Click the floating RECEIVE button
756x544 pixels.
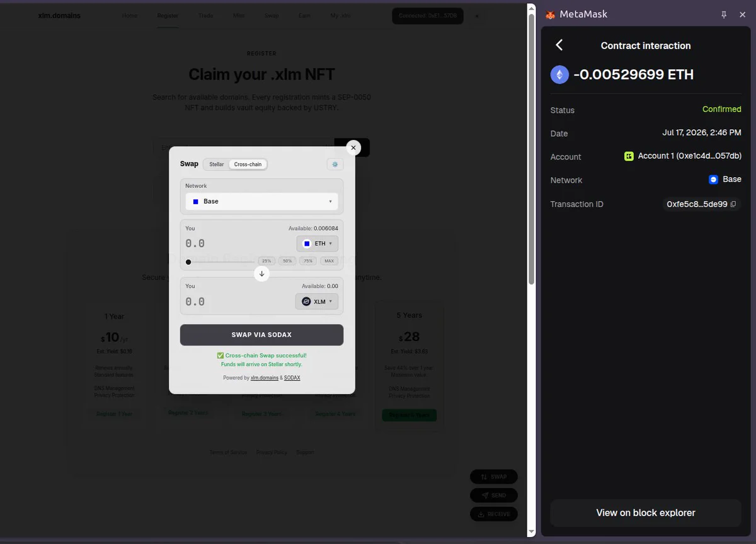494,514
